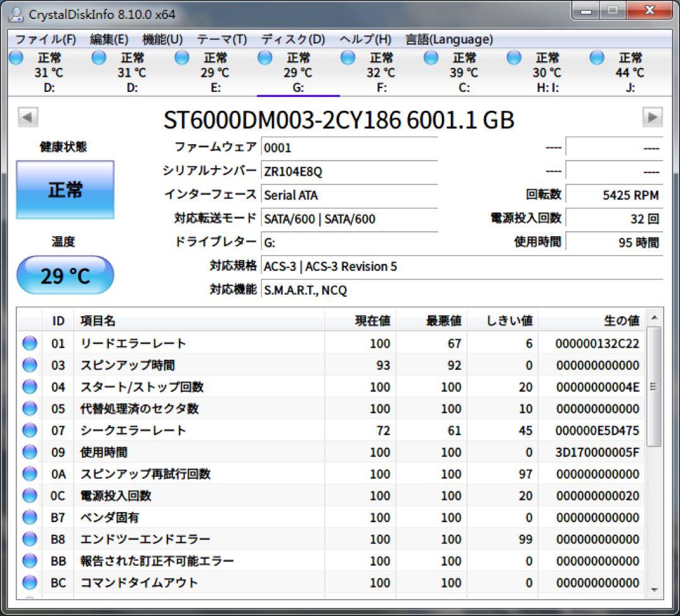
Task: Open the 言語(Language) menu
Action: click(448, 39)
